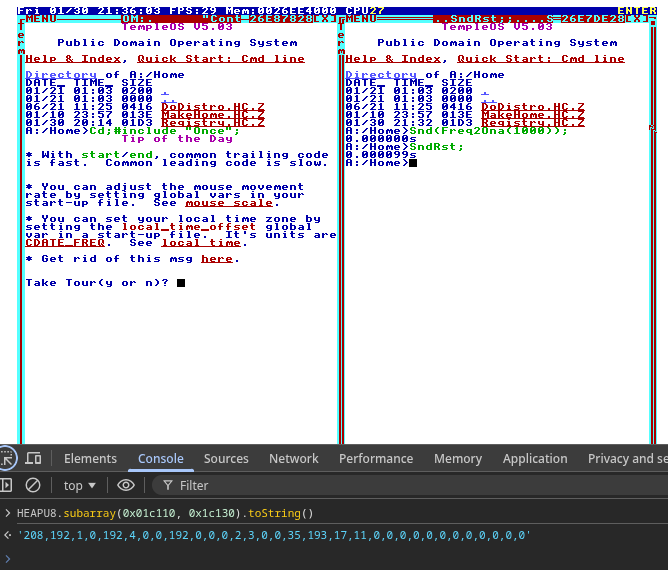Clear console with the ban icon
This screenshot has height=570, width=668.
point(33,485)
